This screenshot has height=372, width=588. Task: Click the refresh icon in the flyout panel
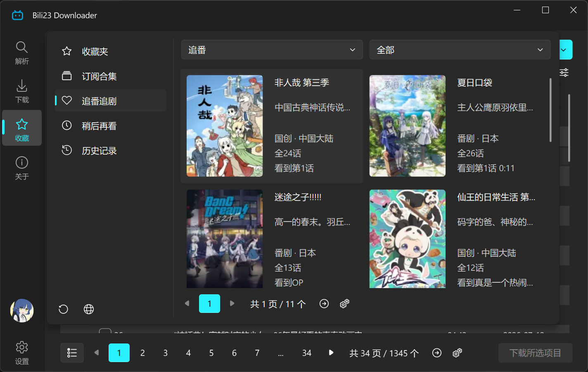coord(63,309)
